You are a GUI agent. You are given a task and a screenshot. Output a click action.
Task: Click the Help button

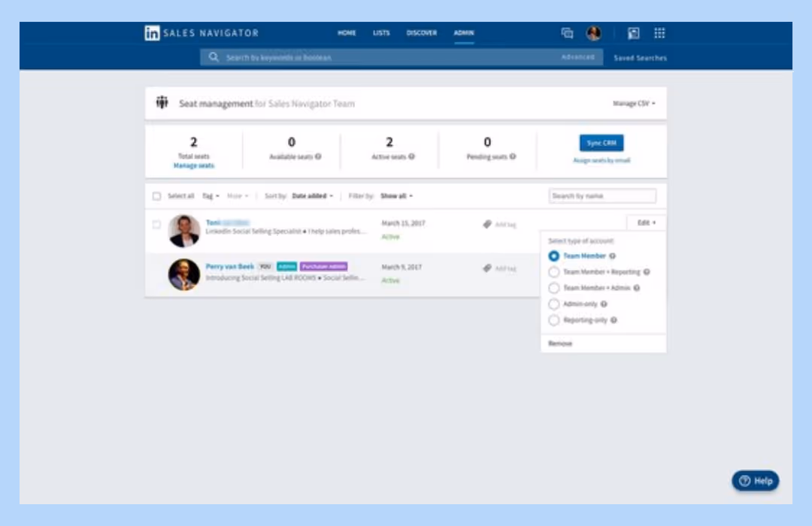tap(756, 481)
